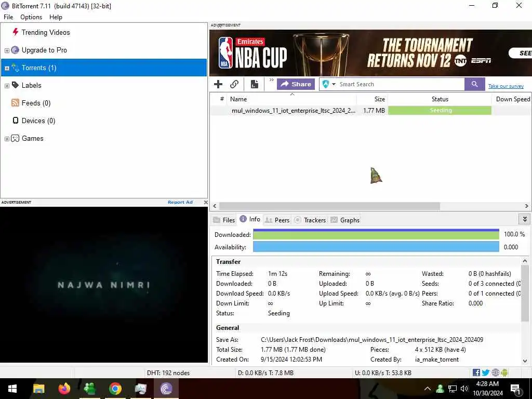This screenshot has height=399, width=532.
Task: Open the Options menu
Action: [x=31, y=17]
